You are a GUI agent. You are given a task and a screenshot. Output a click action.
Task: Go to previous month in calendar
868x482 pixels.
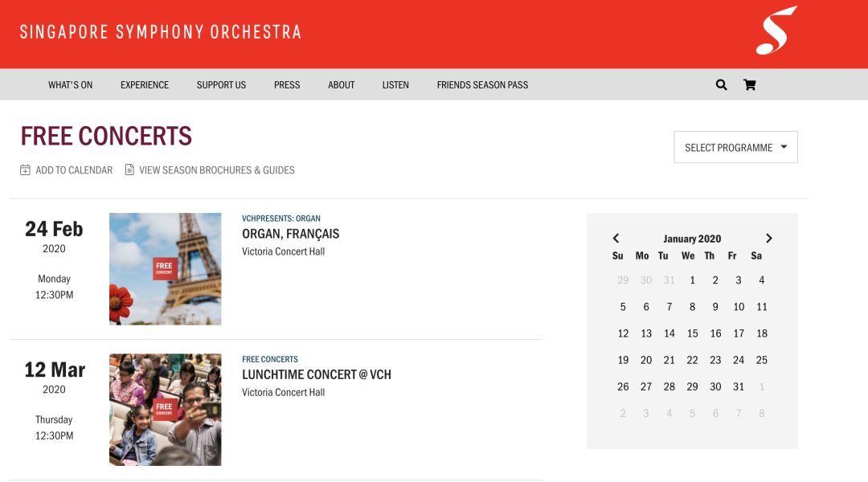tap(616, 239)
